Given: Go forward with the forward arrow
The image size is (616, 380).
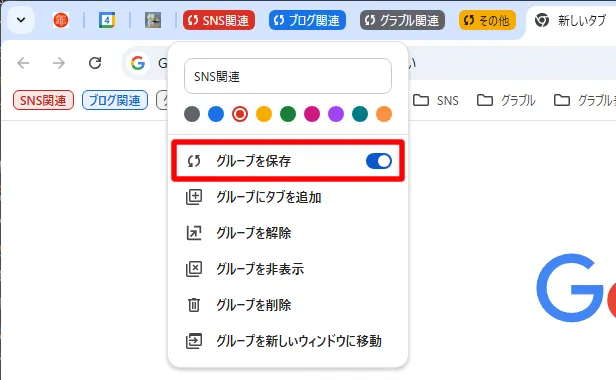Looking at the screenshot, I should [59, 63].
